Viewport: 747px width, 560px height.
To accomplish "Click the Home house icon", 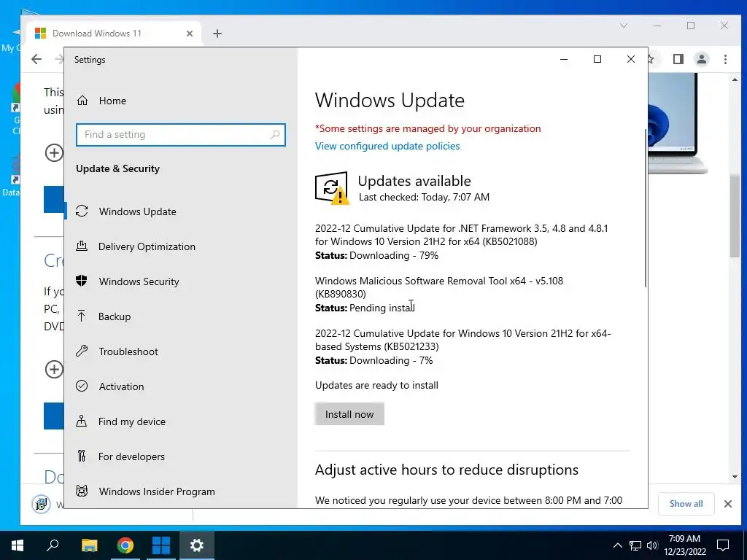I will 82,101.
